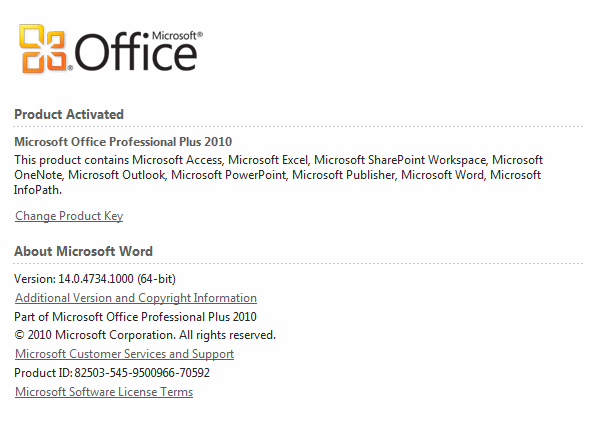Open Additional Version and Copyright Information
The height and width of the screenshot is (432, 602).
pos(136,298)
